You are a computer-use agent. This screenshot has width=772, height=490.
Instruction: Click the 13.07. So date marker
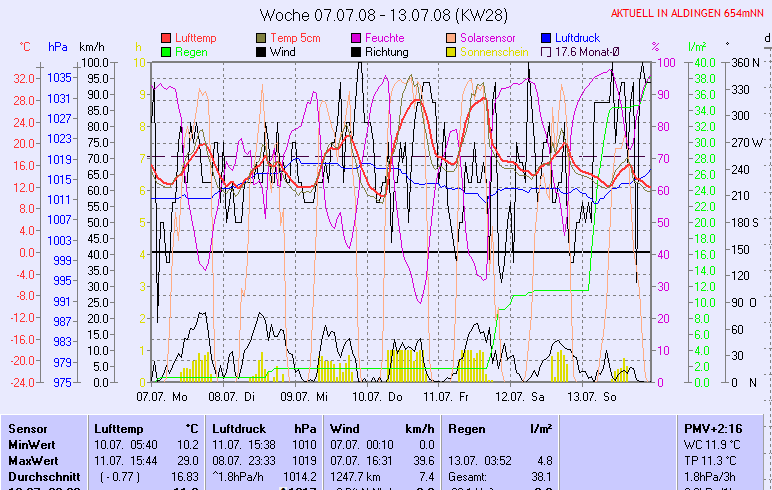click(593, 397)
